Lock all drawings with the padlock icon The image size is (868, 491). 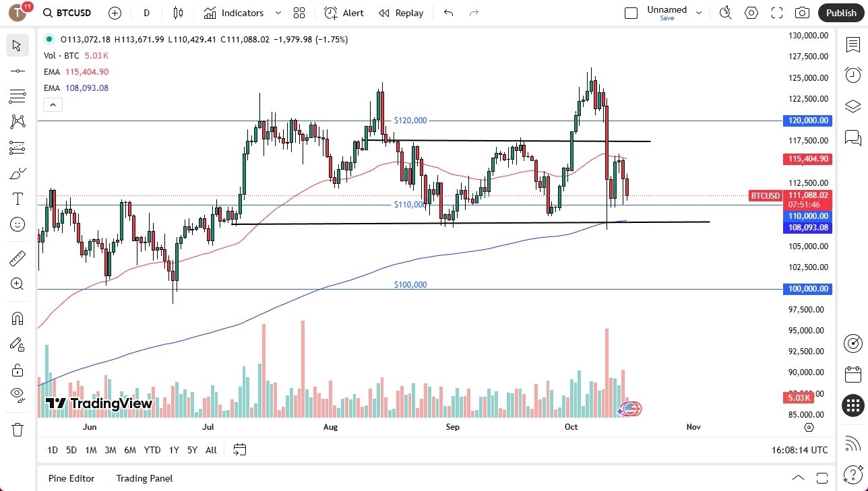[18, 369]
